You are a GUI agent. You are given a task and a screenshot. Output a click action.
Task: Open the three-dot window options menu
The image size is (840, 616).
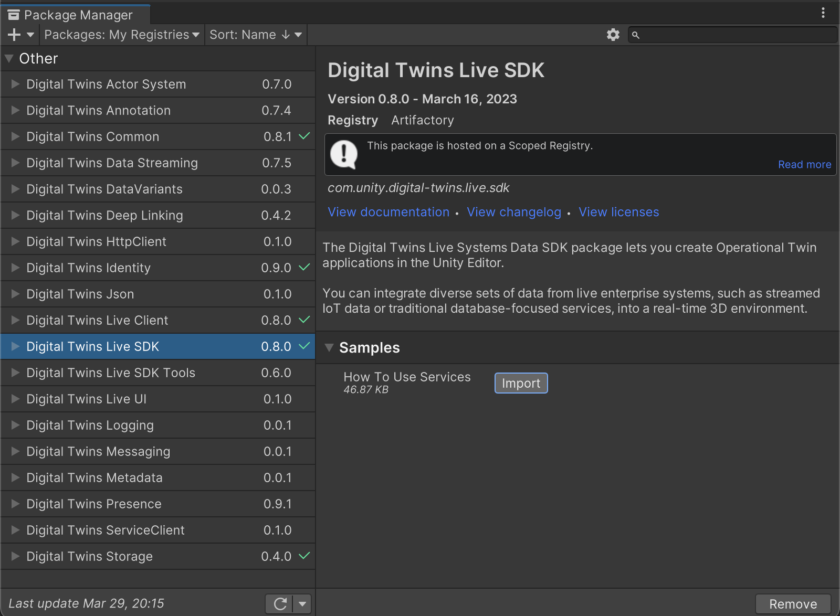(823, 13)
